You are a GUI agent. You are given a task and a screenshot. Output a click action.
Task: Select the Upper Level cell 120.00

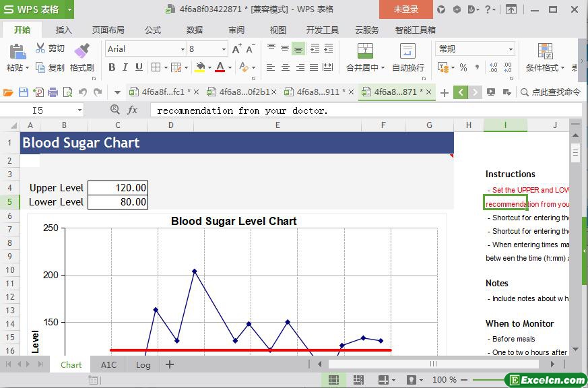pyautogui.click(x=118, y=187)
